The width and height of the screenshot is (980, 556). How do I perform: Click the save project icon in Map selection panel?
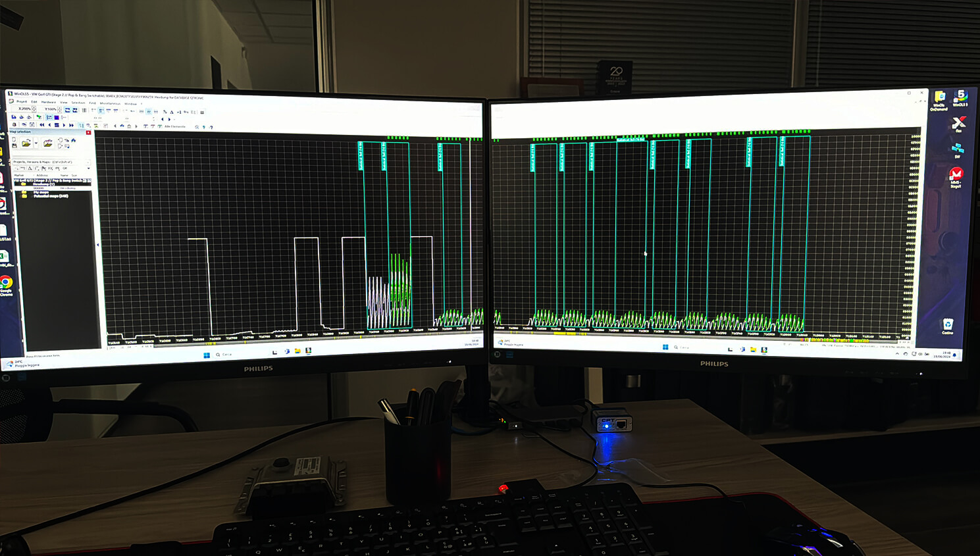pos(14,145)
